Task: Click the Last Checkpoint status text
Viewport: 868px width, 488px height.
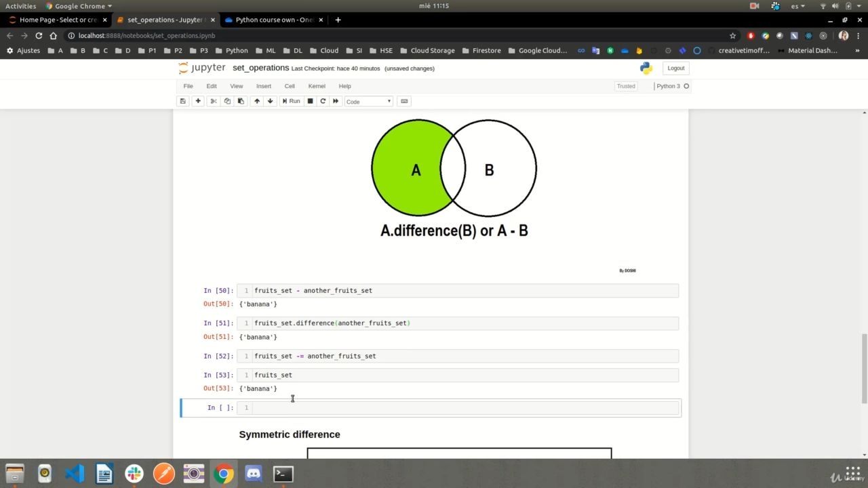Action: (x=336, y=68)
